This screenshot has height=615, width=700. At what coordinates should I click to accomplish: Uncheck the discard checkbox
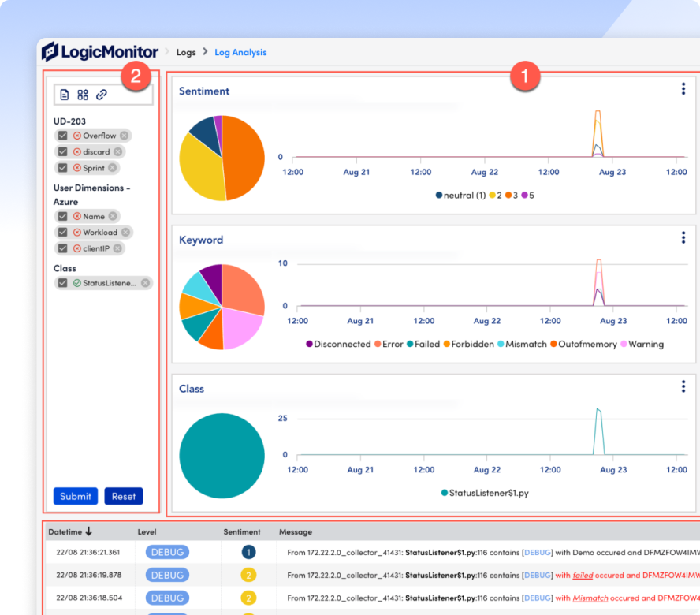(x=62, y=152)
